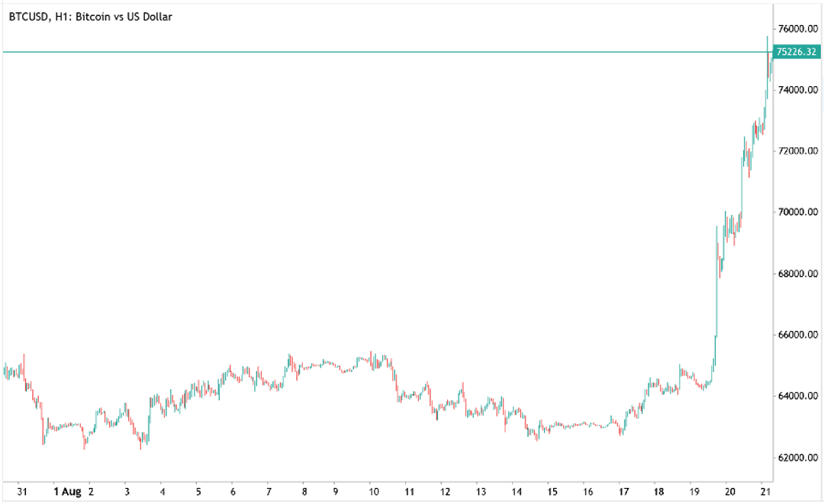
Task: Click the 1 Aug date label
Action: click(68, 492)
